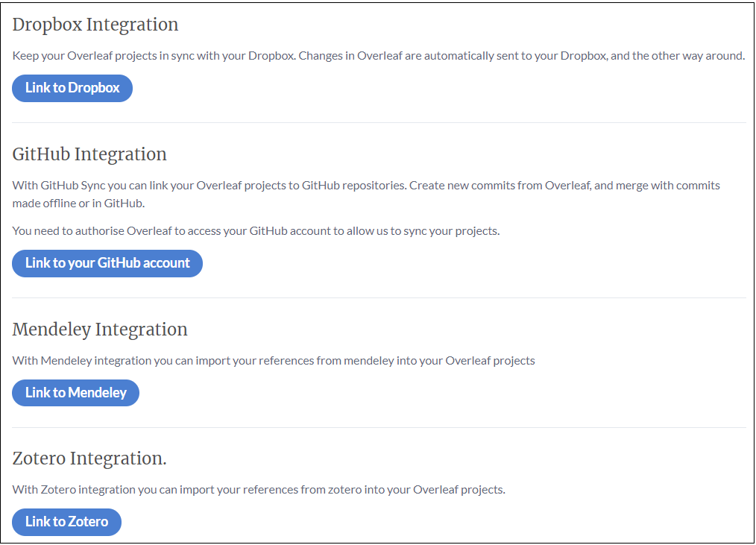Select the Link to Mendeley button
This screenshot has width=756, height=545.
76,393
